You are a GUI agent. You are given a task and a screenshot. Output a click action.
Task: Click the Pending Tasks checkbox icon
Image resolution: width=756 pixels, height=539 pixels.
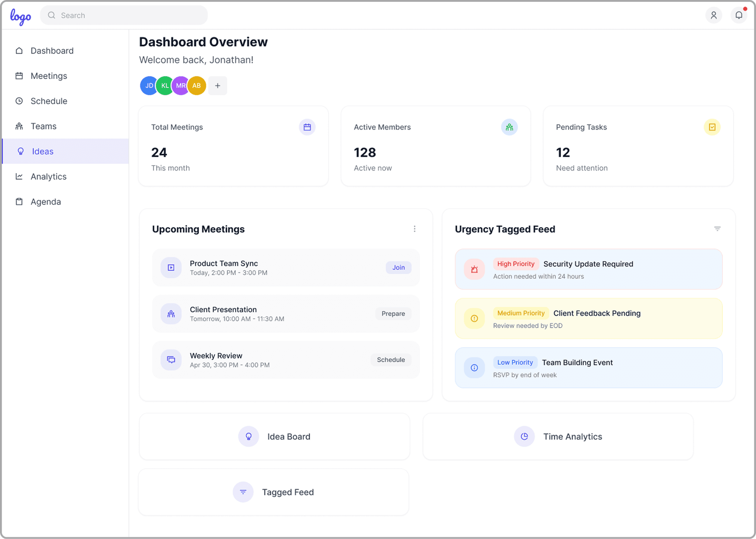pos(712,127)
